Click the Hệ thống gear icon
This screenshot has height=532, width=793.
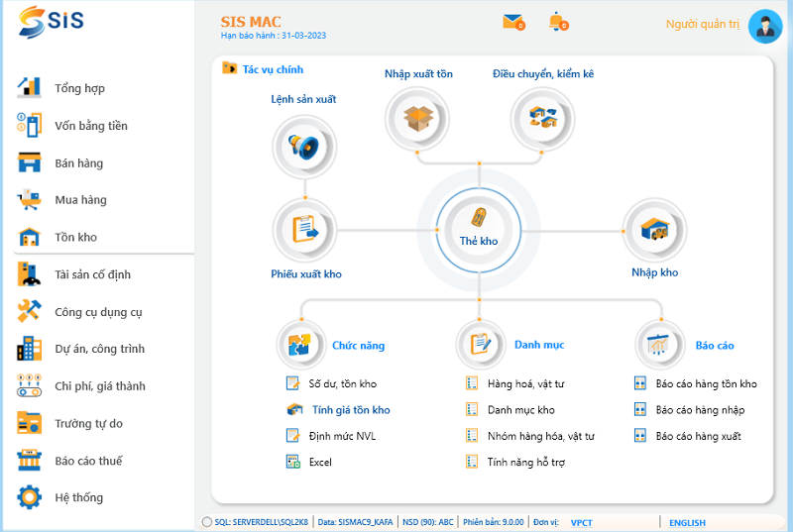[29, 497]
